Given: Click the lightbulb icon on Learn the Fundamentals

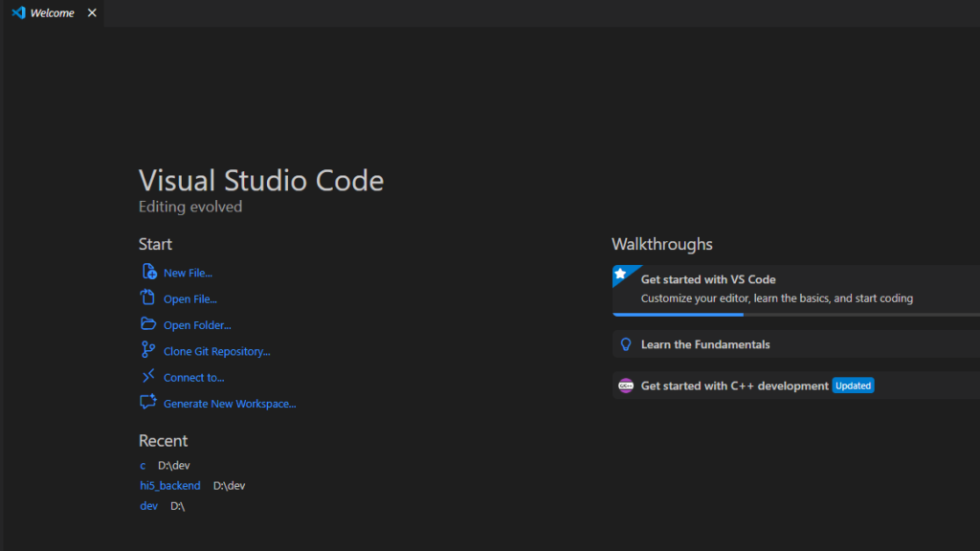Looking at the screenshot, I should (627, 344).
